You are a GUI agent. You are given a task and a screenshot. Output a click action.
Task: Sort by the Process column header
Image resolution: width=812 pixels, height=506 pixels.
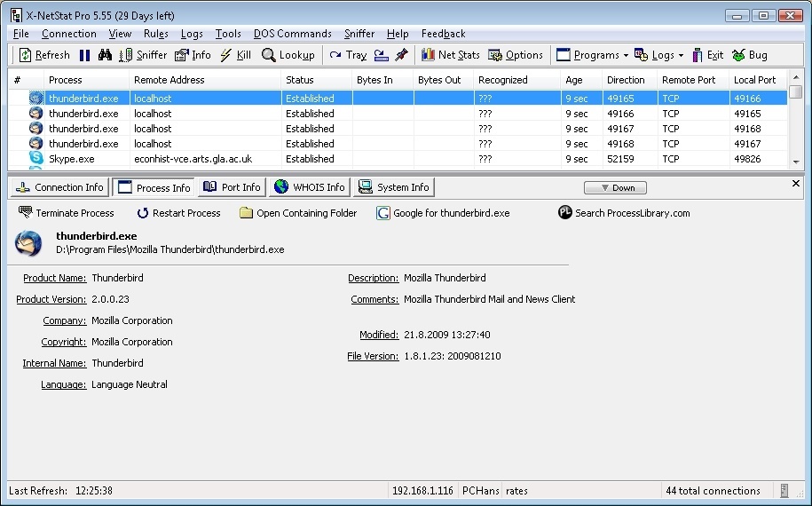click(x=87, y=80)
